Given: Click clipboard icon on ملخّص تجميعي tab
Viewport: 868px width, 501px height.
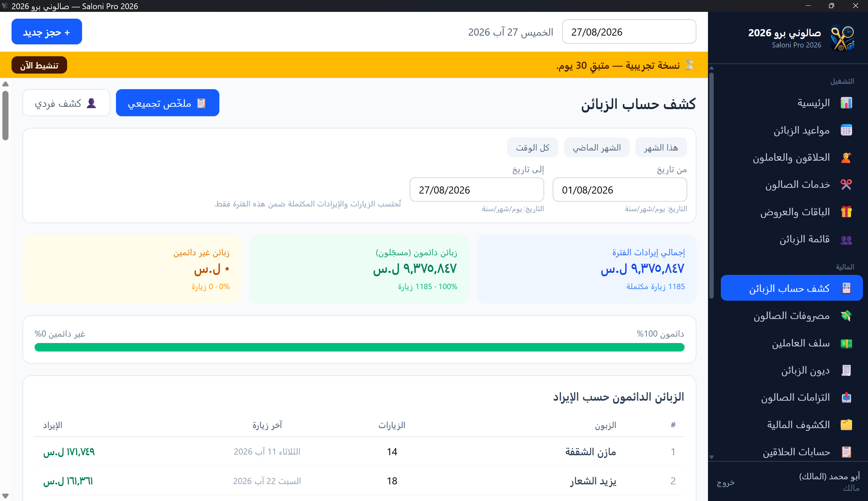Looking at the screenshot, I should 201,103.
